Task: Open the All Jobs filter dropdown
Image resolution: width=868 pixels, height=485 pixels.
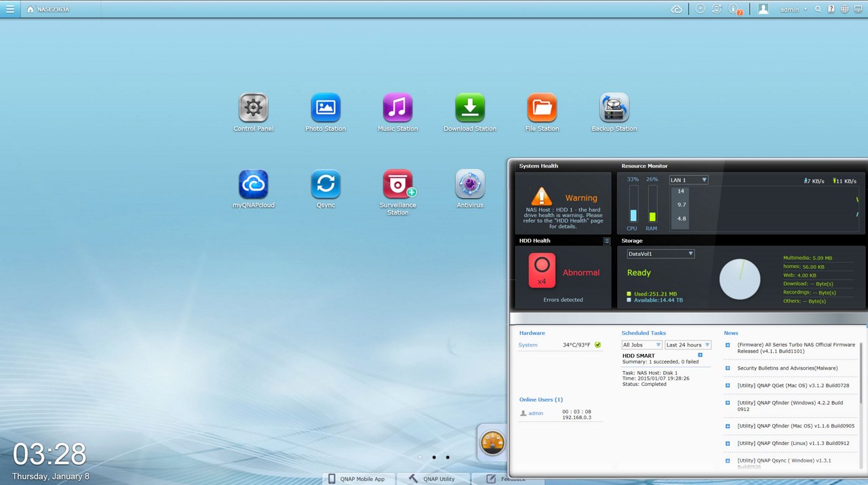Action: point(642,345)
